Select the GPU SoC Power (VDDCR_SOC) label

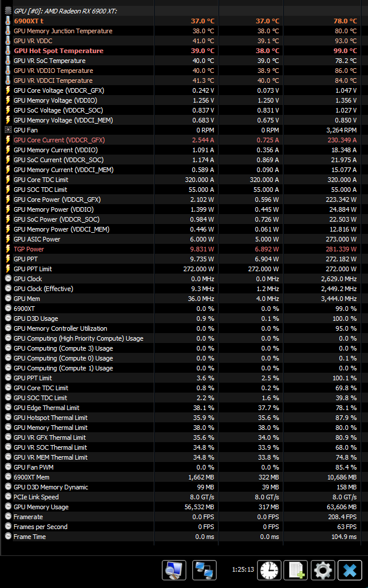[57, 219]
